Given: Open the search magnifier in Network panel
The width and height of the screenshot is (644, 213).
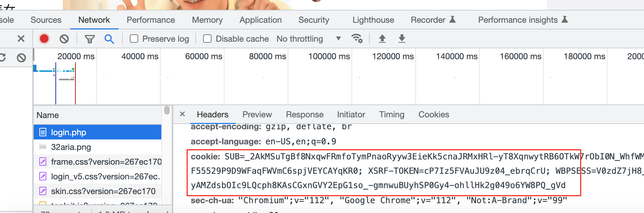Looking at the screenshot, I should 109,39.
